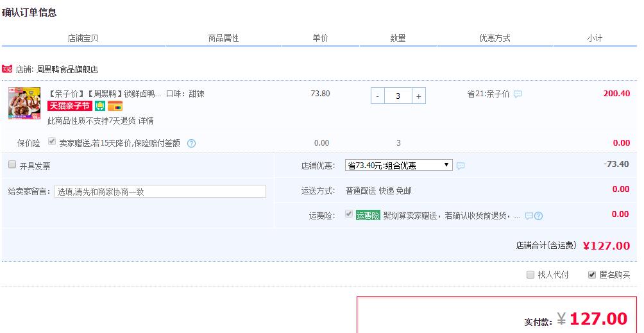Increase quantity with plus button
This screenshot has height=333, width=644.
coord(418,96)
